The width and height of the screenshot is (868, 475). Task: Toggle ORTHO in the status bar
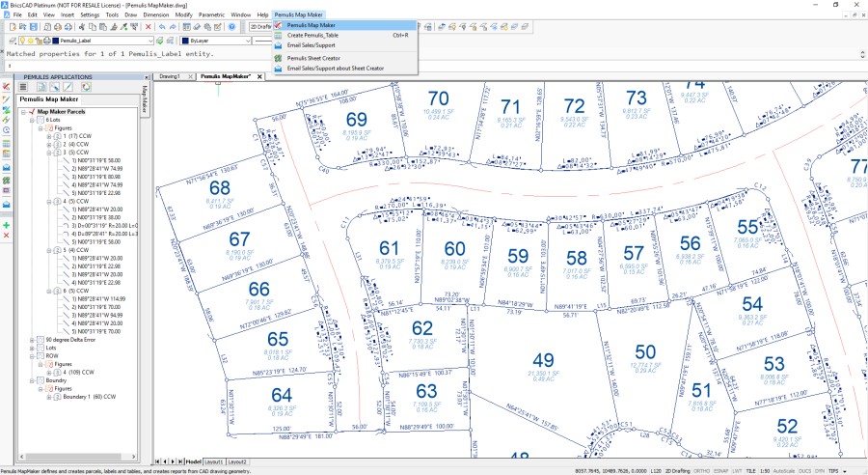pyautogui.click(x=701, y=470)
